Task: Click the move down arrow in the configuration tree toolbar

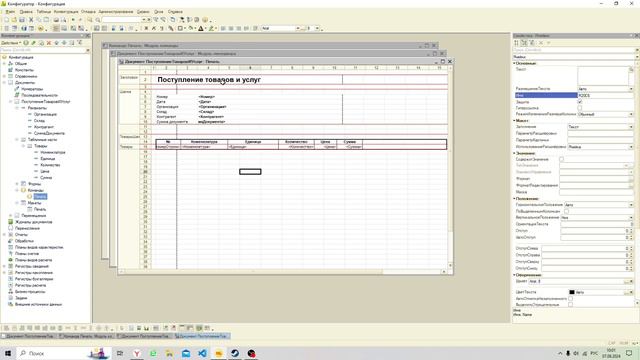Action: pos(64,43)
